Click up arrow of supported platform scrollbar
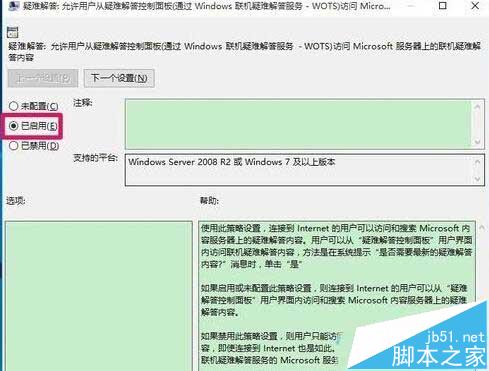The image size is (489, 371). coord(478,162)
